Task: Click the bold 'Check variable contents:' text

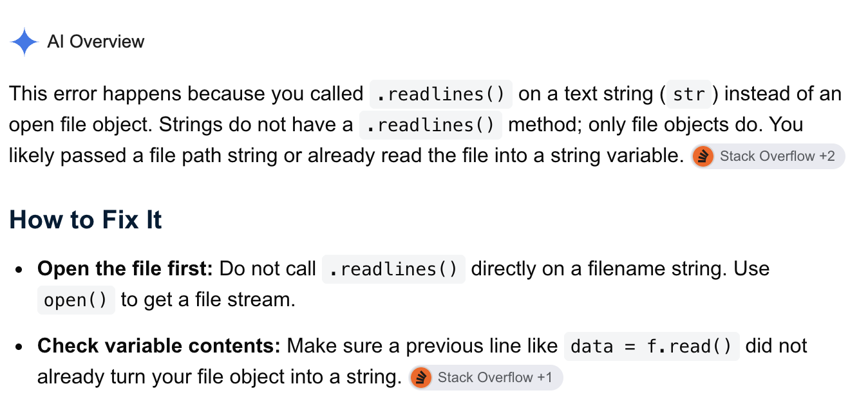Action: (x=159, y=346)
